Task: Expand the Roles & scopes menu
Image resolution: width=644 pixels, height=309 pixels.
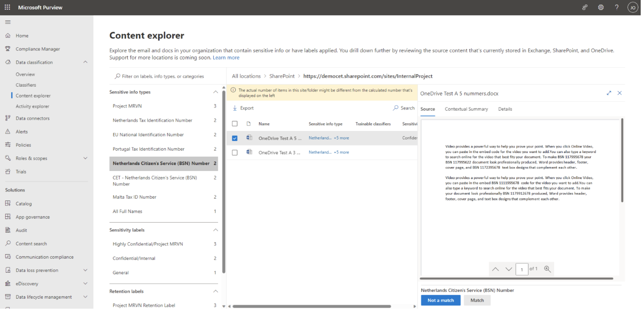Action: 86,158
